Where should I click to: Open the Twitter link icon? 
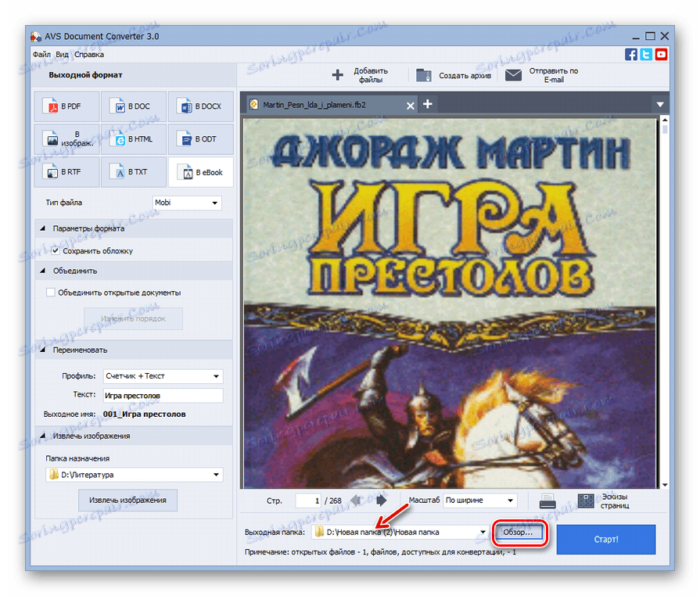pos(646,55)
